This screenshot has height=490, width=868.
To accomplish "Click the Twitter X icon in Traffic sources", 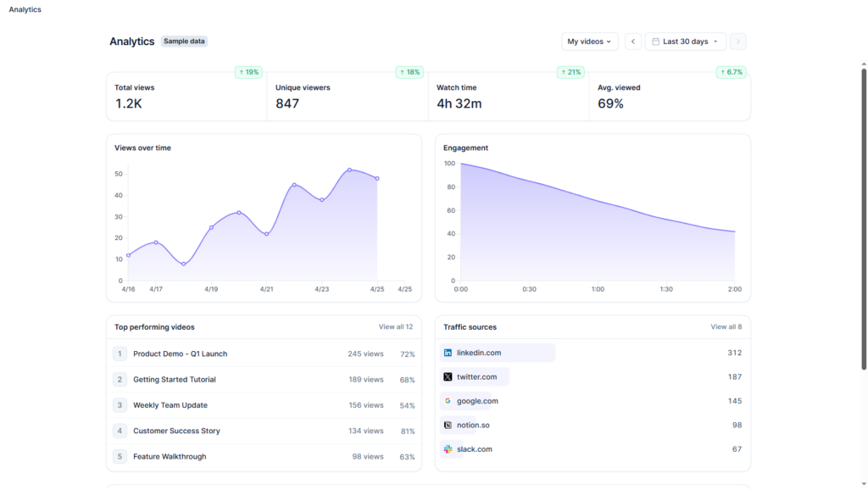I will [448, 376].
